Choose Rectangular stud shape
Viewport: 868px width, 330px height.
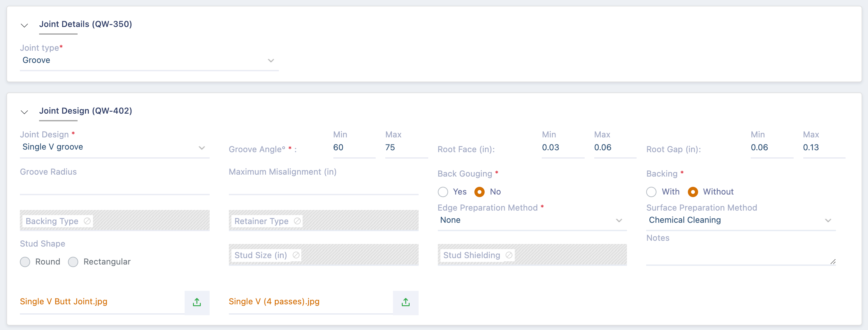point(73,262)
